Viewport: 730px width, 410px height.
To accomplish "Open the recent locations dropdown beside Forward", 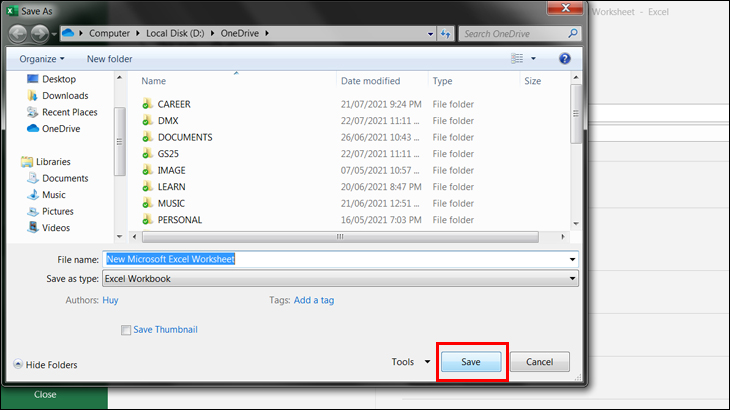I will pyautogui.click(x=54, y=34).
